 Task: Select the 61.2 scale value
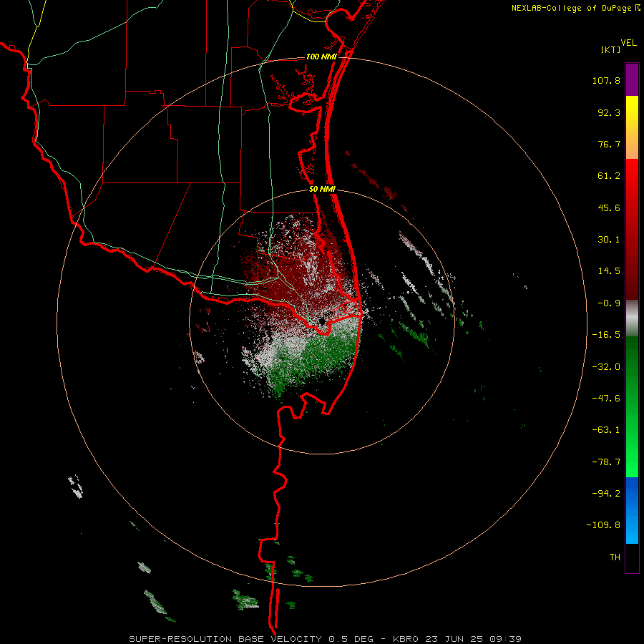(x=609, y=176)
